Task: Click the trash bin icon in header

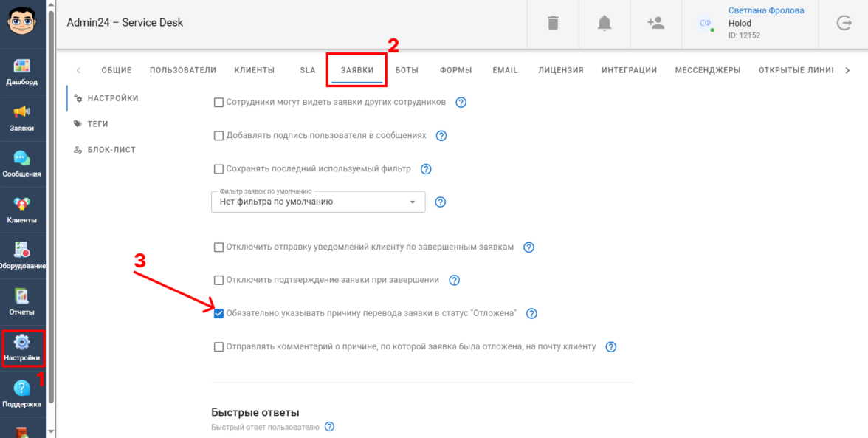Action: click(553, 23)
